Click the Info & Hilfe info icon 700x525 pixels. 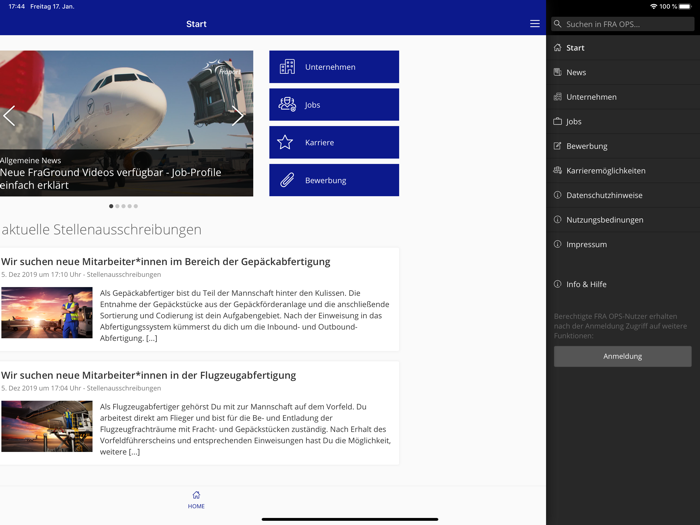[557, 284]
